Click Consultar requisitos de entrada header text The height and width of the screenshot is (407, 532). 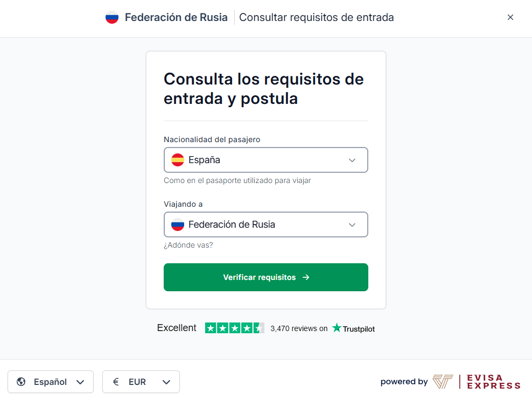(316, 17)
